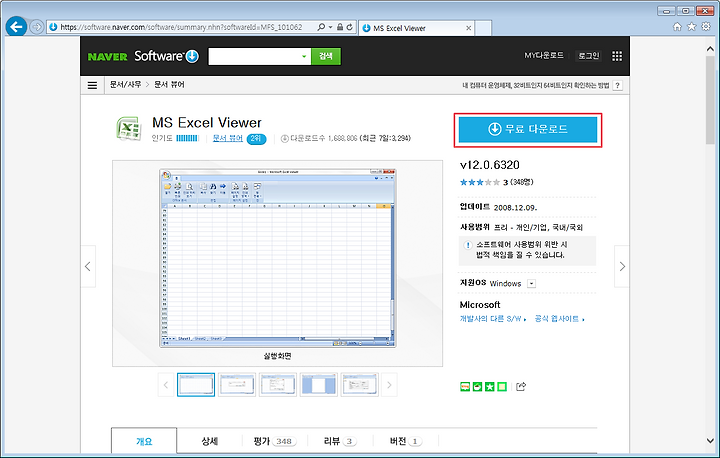720x458 pixels.
Task: Click the Software logo with download arrow
Action: (166, 56)
